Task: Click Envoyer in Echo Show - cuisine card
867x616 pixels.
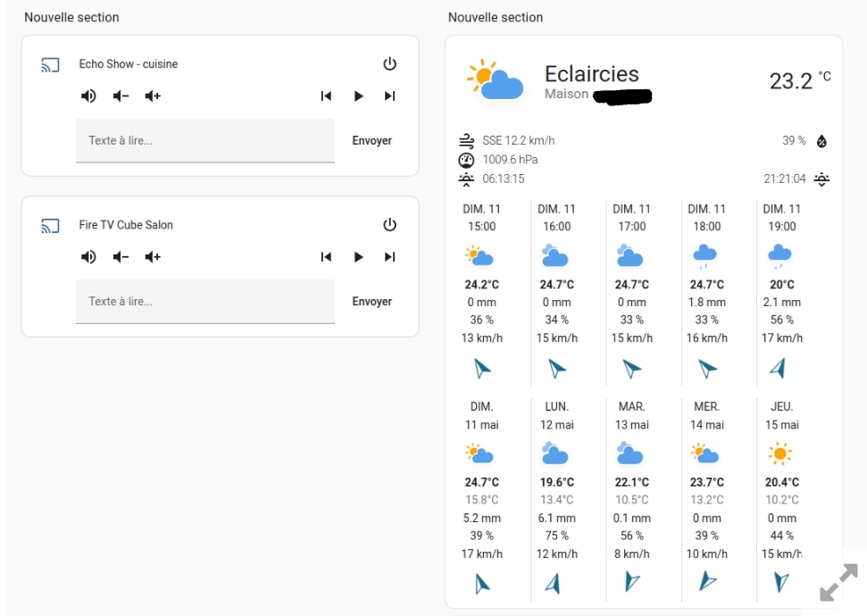Action: tap(372, 140)
